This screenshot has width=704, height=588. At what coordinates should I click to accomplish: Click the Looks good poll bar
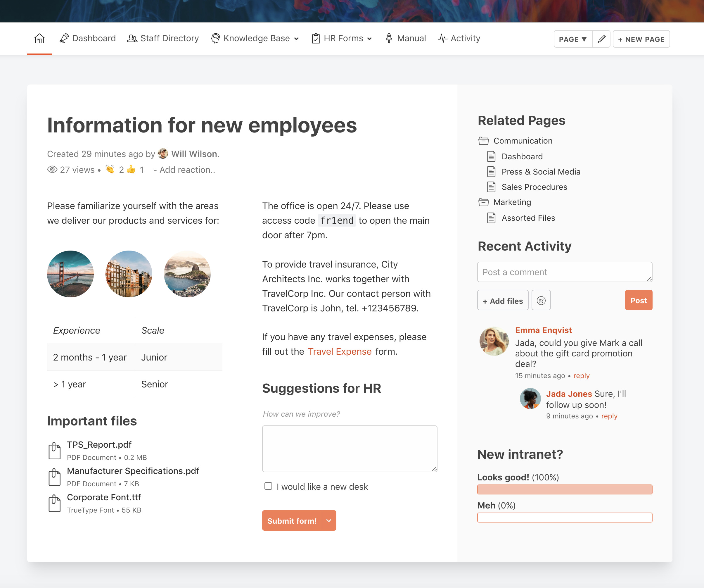pyautogui.click(x=565, y=489)
